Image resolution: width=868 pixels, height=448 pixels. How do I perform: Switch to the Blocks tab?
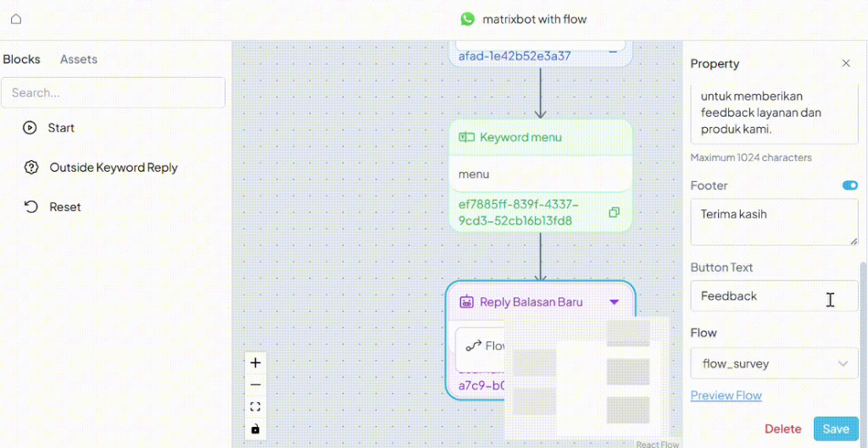(x=21, y=59)
